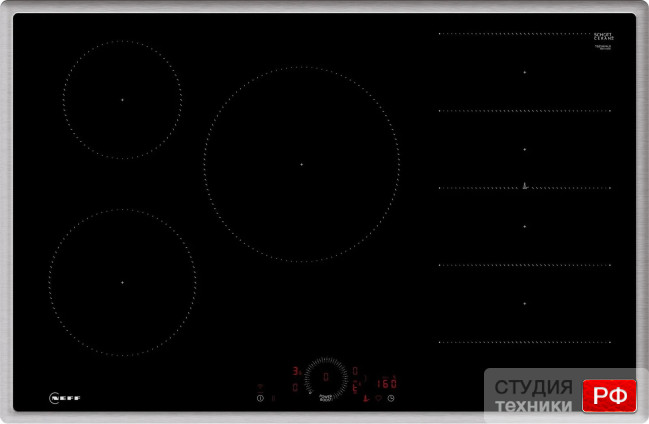Select the top flex zone segment center
This screenshot has width=649, height=424.
[x=524, y=72]
